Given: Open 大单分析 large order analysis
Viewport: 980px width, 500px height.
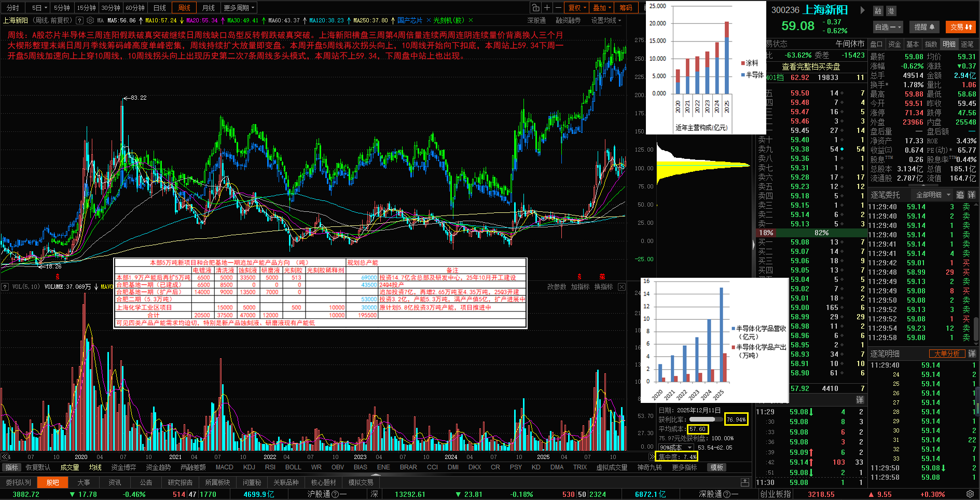Looking at the screenshot, I should tap(947, 354).
